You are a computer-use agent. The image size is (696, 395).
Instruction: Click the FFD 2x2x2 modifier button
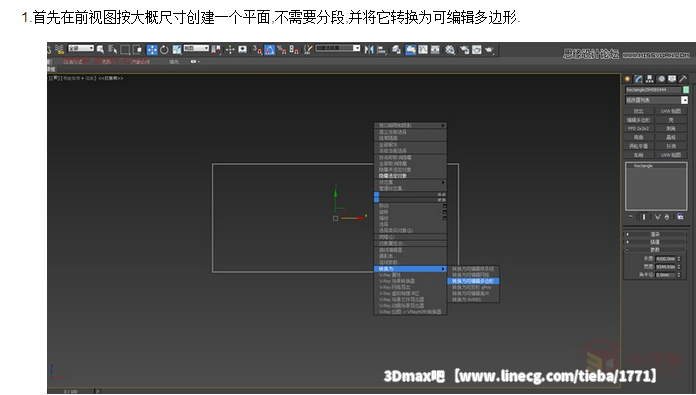pyautogui.click(x=638, y=128)
